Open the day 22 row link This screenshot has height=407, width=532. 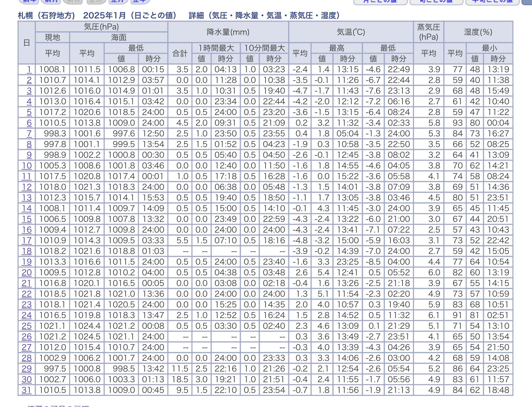click(x=27, y=294)
